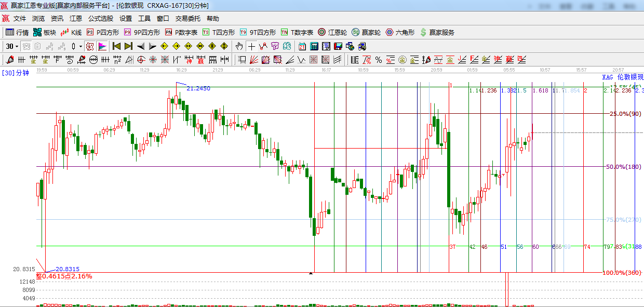Select the percent sign drawing tool
The height and width of the screenshot is (307, 644).
(378, 60)
